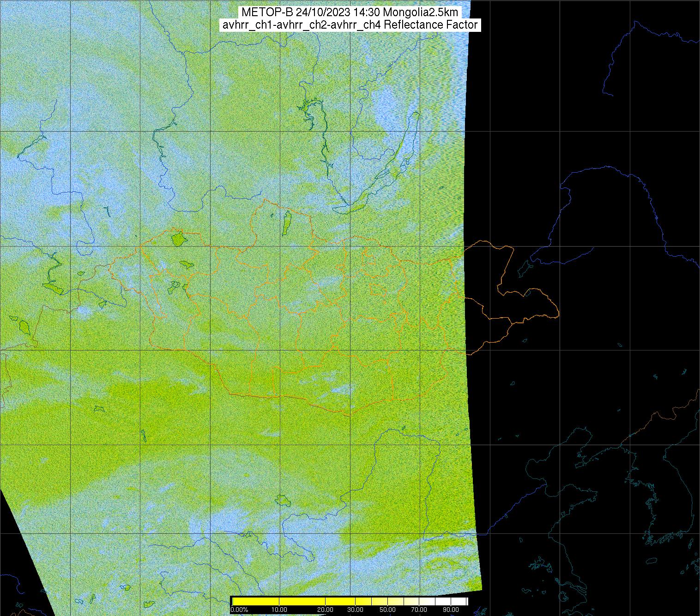Viewport: 700px width, 616px height.
Task: Click the avhrr_ch1-avhrr_ch2-avhrr_ch4 Reflectance Factor label
Action: tap(350, 25)
